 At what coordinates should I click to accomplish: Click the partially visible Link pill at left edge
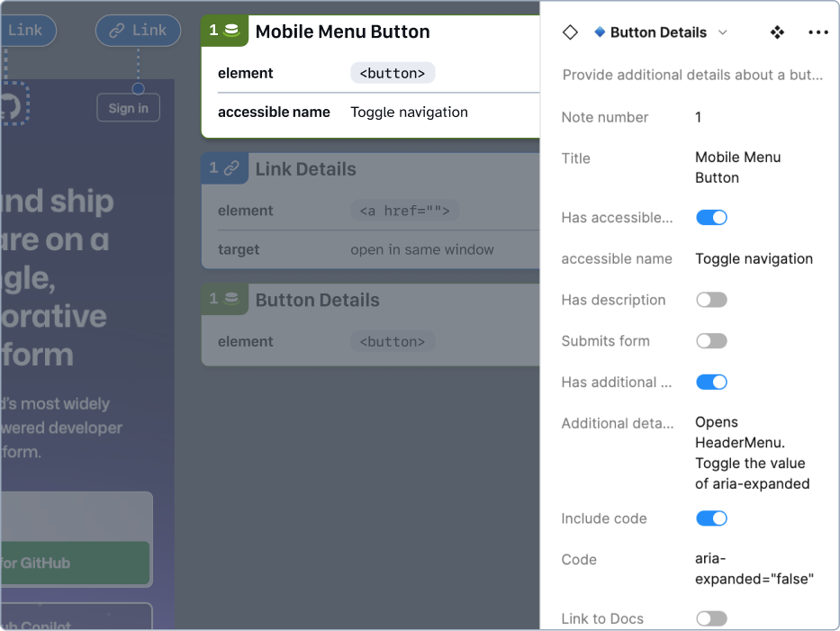click(28, 31)
